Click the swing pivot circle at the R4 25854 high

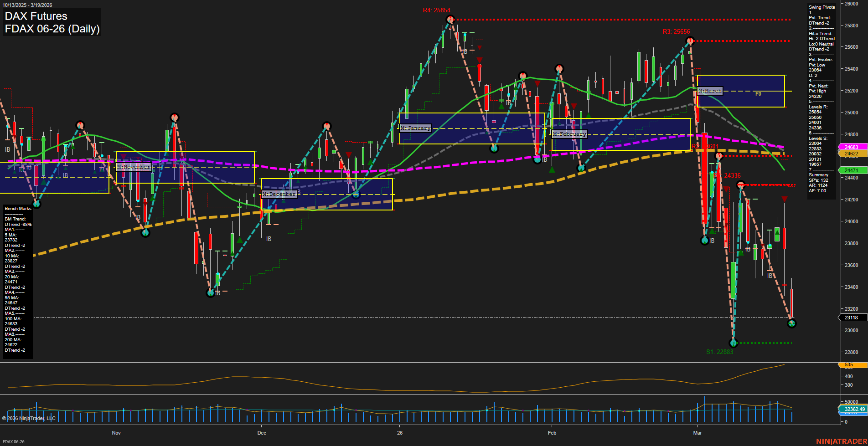coord(450,19)
